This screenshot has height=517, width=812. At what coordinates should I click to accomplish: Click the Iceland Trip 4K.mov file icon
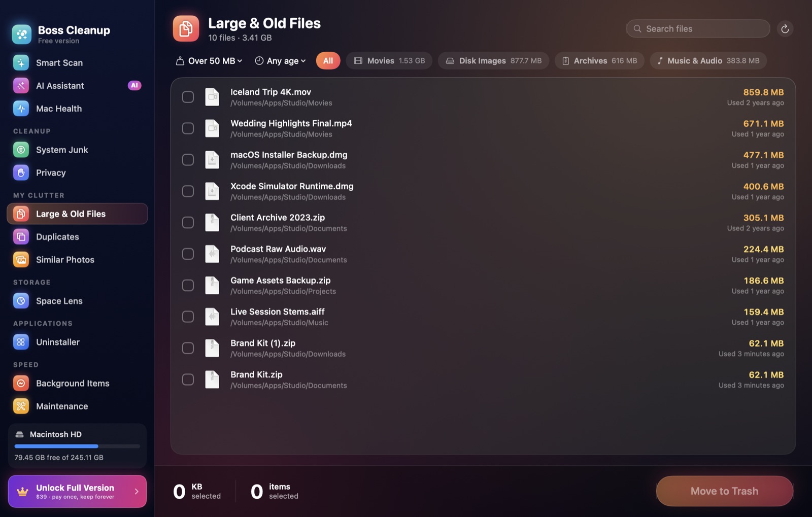212,97
